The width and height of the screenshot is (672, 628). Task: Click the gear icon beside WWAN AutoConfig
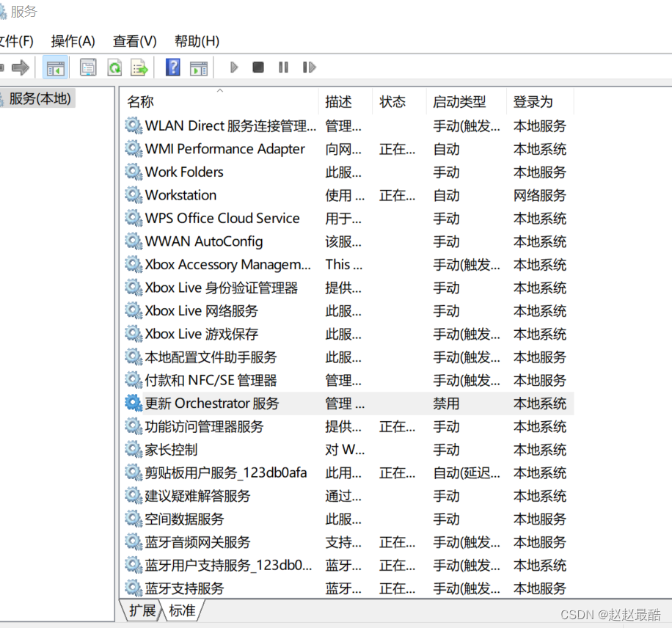tap(134, 241)
